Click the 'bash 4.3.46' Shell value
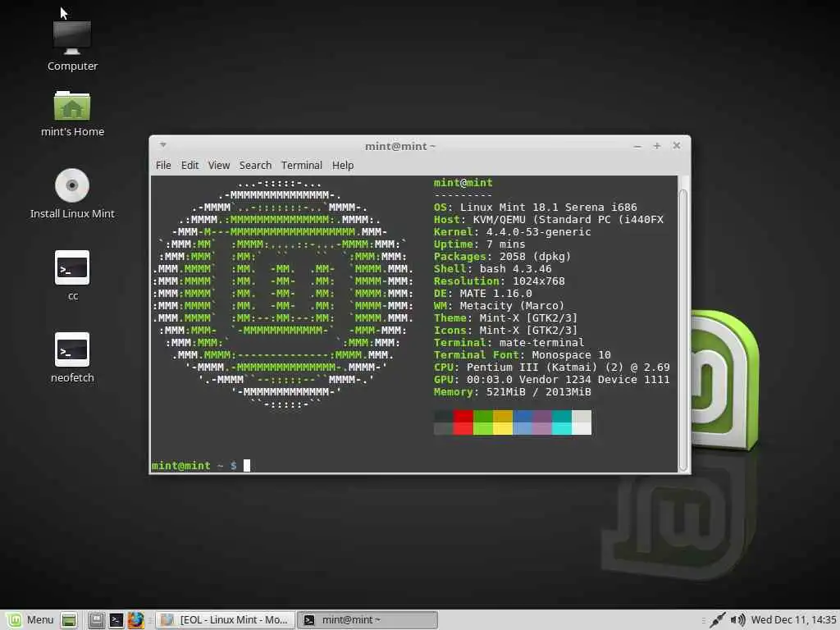Viewport: 840px width, 630px height. [515, 269]
